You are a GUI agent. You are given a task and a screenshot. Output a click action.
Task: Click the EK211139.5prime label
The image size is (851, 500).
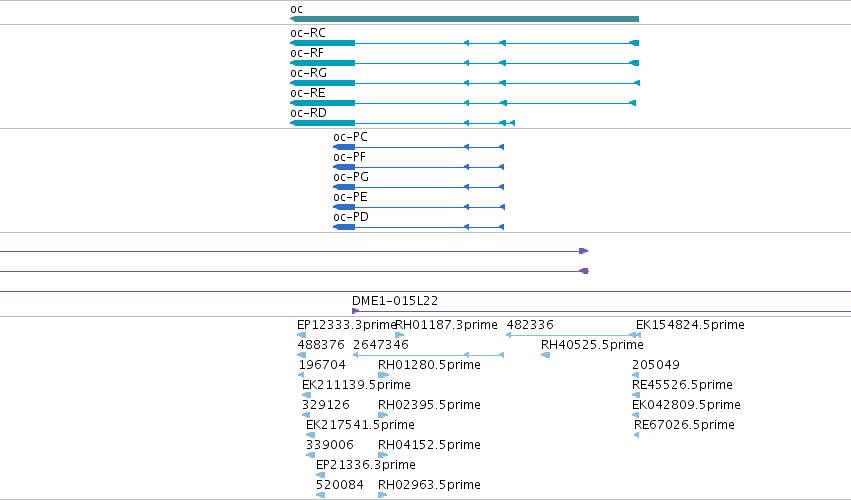pos(356,385)
